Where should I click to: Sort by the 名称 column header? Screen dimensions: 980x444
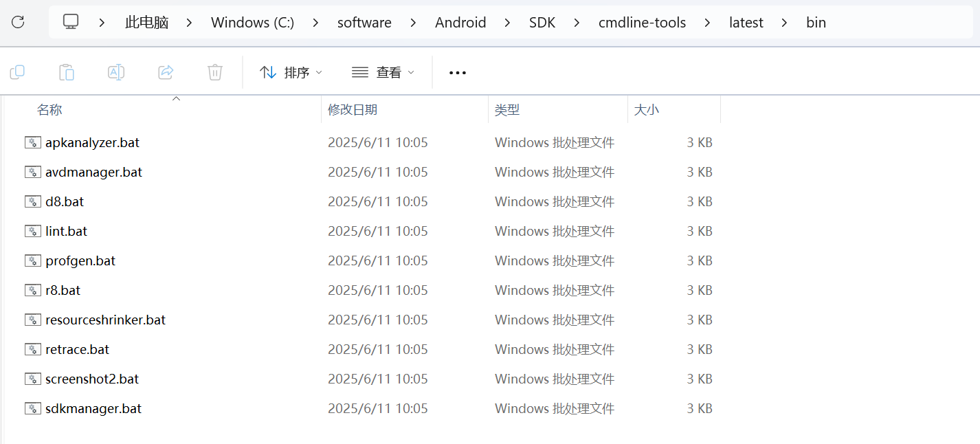click(49, 110)
